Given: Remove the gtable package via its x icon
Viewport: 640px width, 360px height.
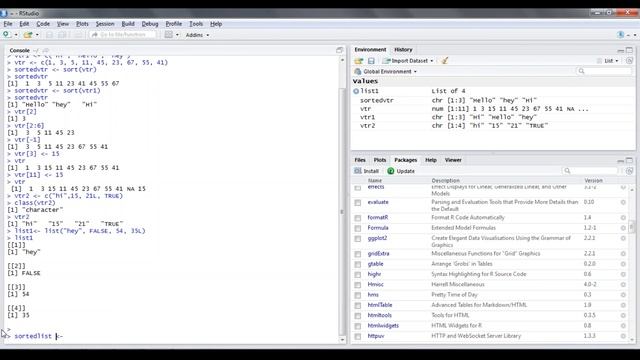Looking at the screenshot, I should [623, 264].
